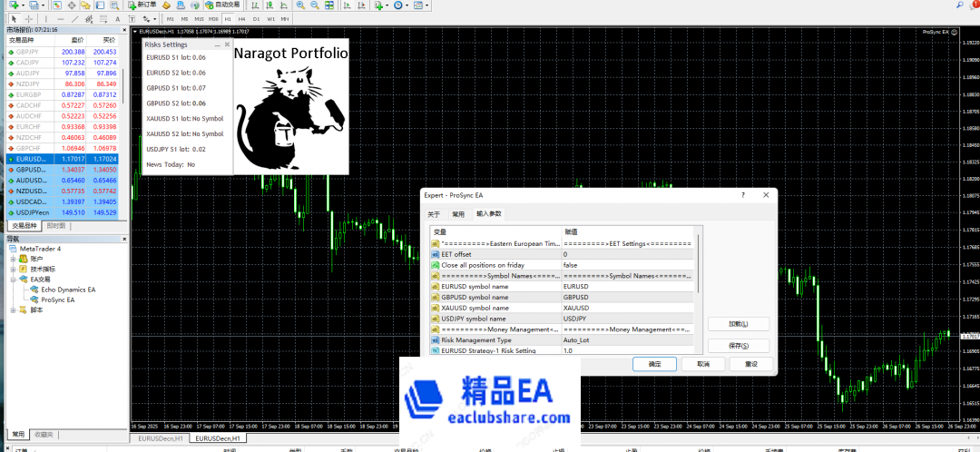The width and height of the screenshot is (980, 452).
Task: Click the 保存(S) save button
Action: pos(738,346)
